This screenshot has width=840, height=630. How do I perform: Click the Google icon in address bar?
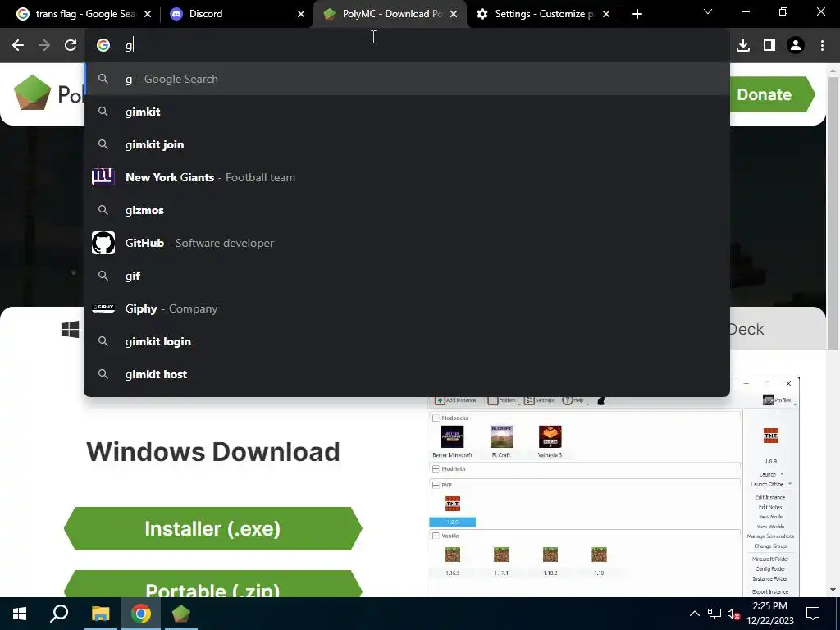(103, 46)
